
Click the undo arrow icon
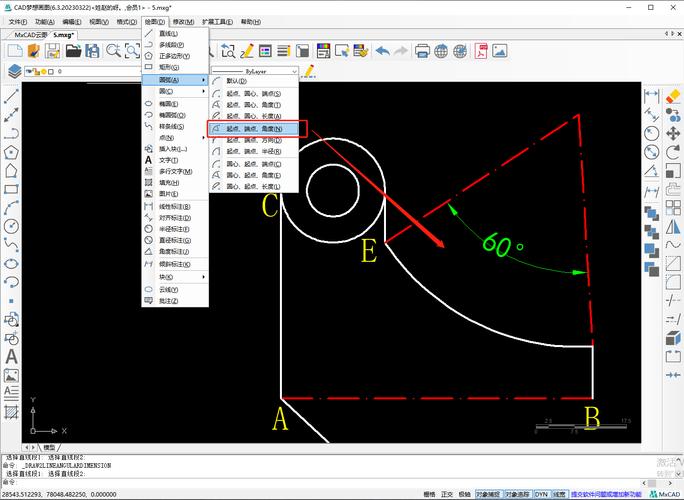[x=383, y=50]
